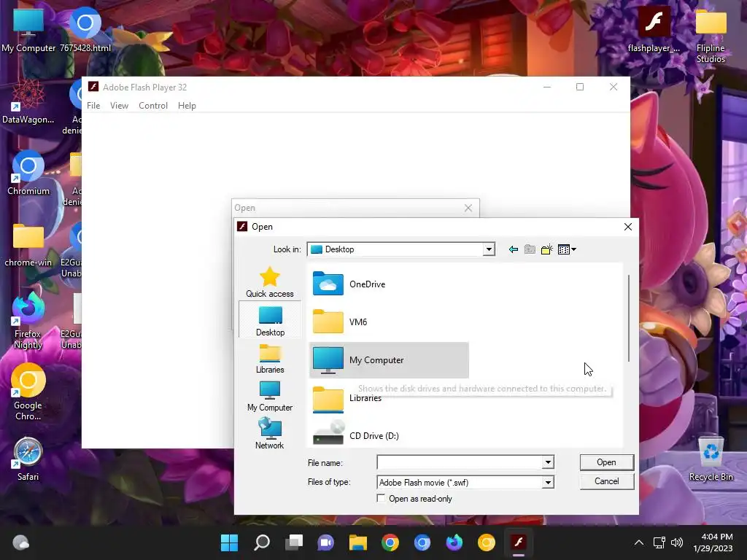This screenshot has height=560, width=747.
Task: Select My Computer desktop icon
Action: tap(28, 31)
